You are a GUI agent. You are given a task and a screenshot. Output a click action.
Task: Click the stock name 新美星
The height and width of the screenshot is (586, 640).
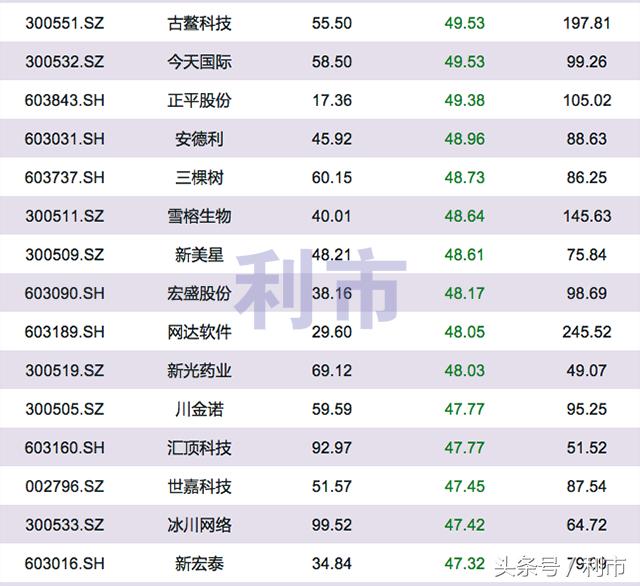pos(199,255)
